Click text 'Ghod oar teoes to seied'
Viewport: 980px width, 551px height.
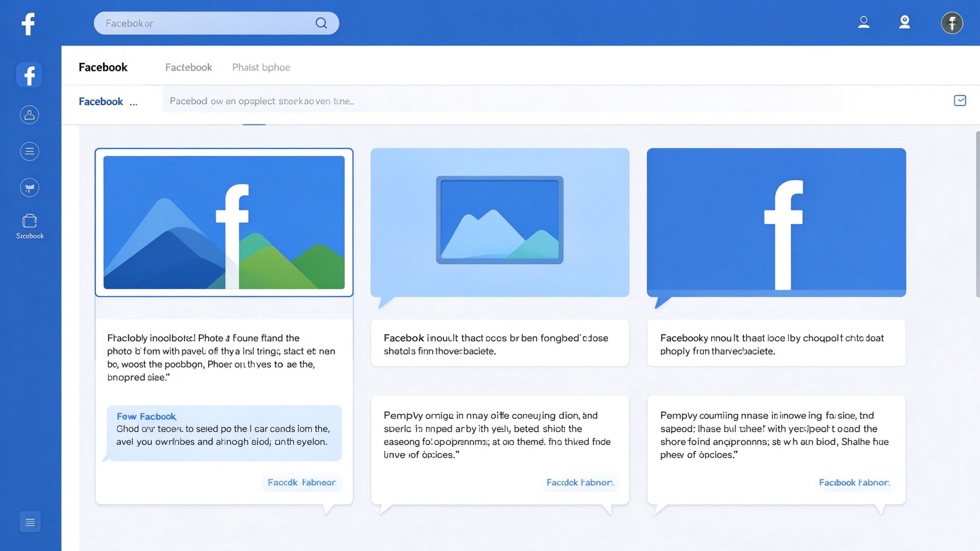point(167,429)
